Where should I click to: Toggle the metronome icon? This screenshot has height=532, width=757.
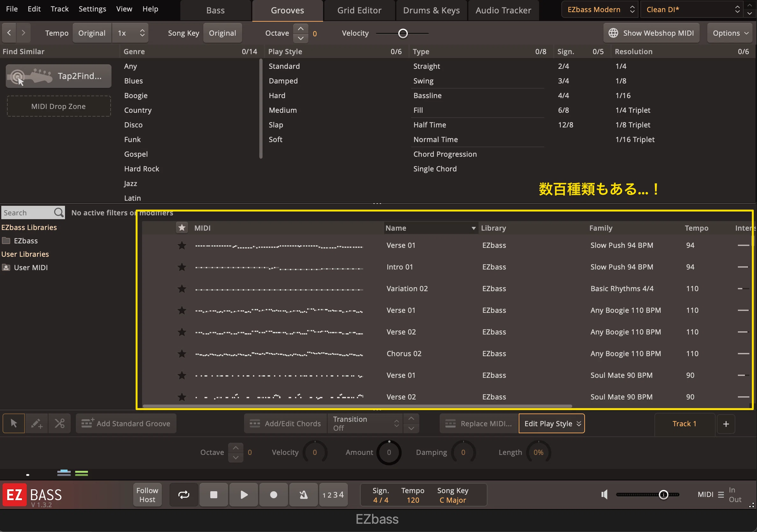303,495
